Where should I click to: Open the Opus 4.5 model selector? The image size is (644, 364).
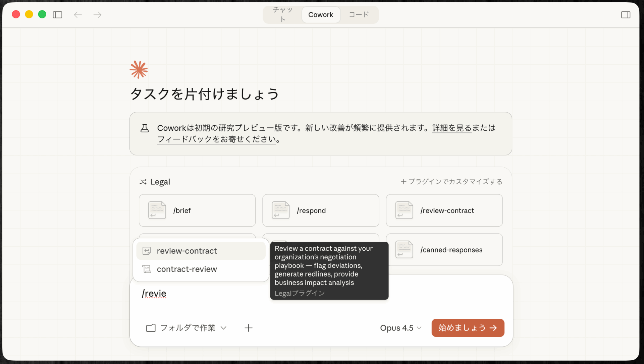coord(400,328)
